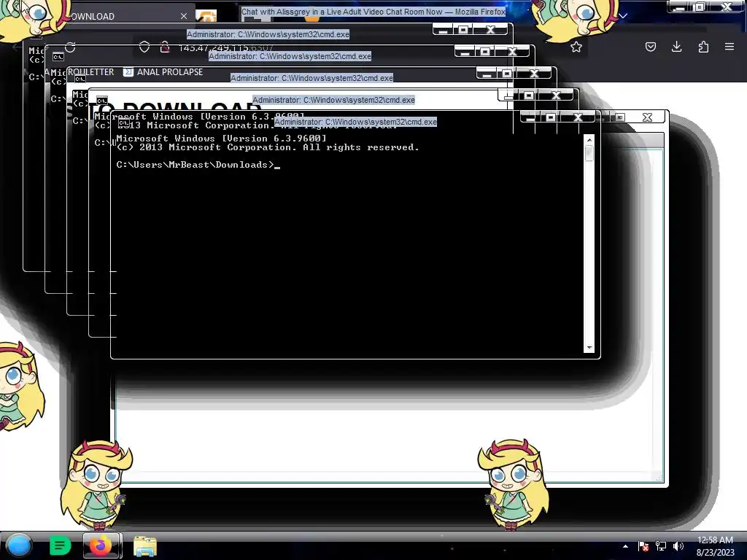Open File Explorer from the taskbar
747x560 pixels.
145,546
